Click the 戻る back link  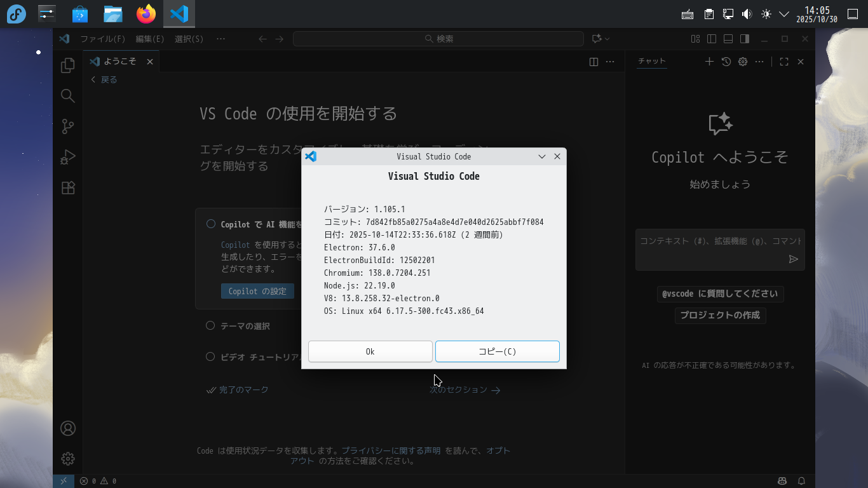[x=104, y=79]
